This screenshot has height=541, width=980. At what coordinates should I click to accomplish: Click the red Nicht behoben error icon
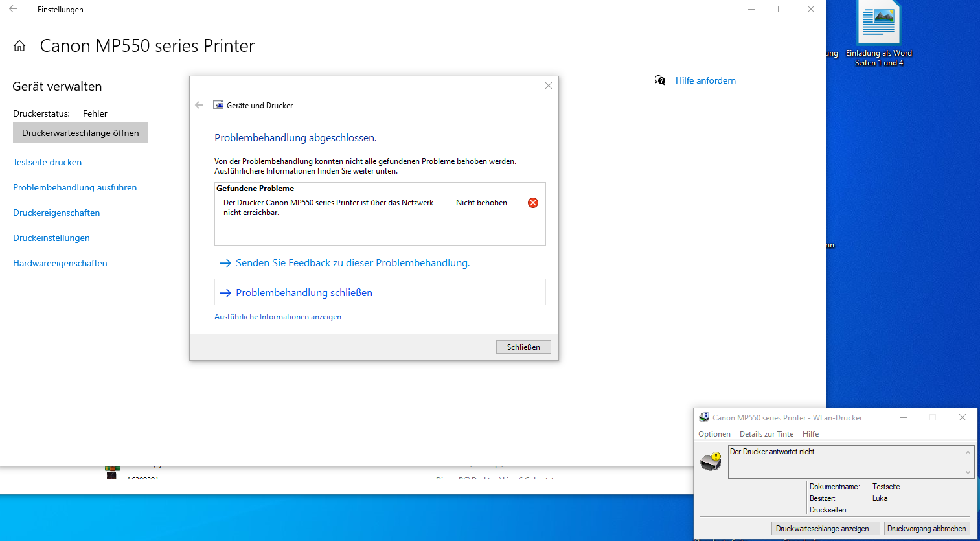[x=532, y=202]
